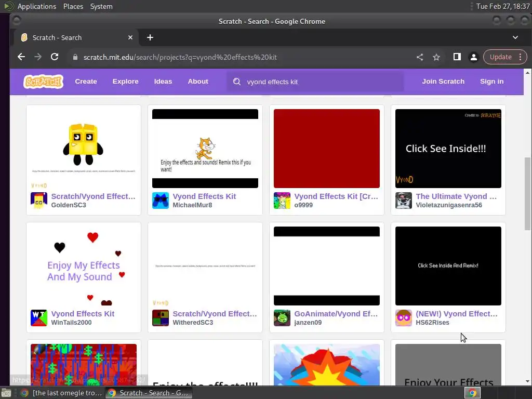Open the Create menu item
The height and width of the screenshot is (399, 532).
(x=86, y=82)
